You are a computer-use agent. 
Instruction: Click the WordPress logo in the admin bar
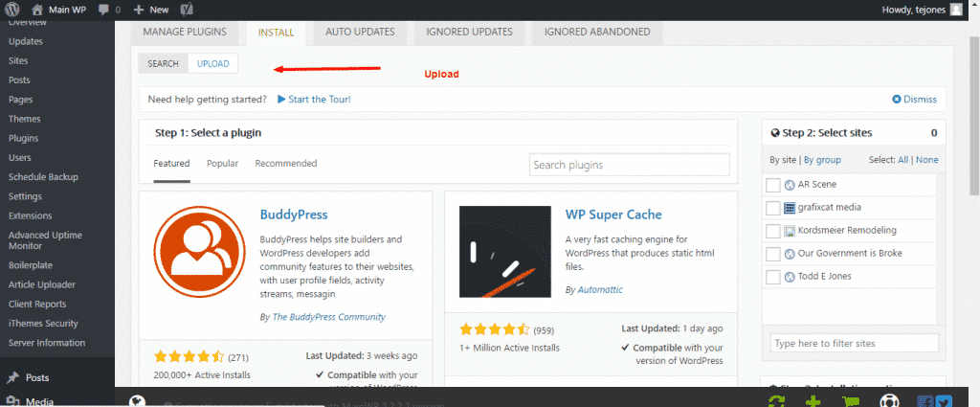tap(12, 10)
